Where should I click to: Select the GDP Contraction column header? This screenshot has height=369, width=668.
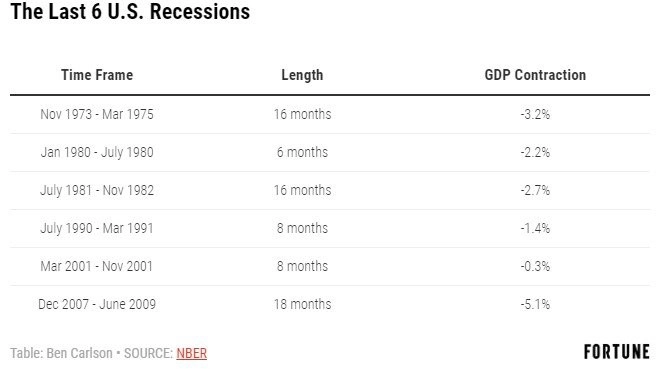click(x=535, y=75)
